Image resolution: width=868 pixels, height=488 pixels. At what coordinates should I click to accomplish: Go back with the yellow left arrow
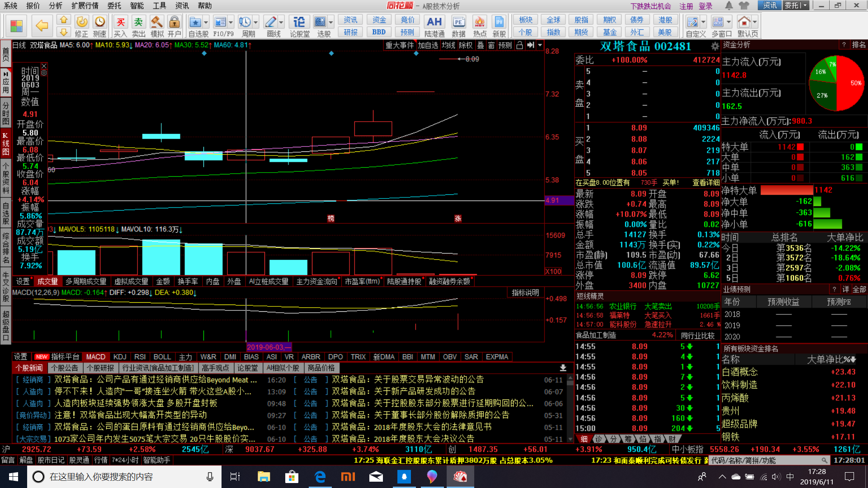(x=42, y=26)
